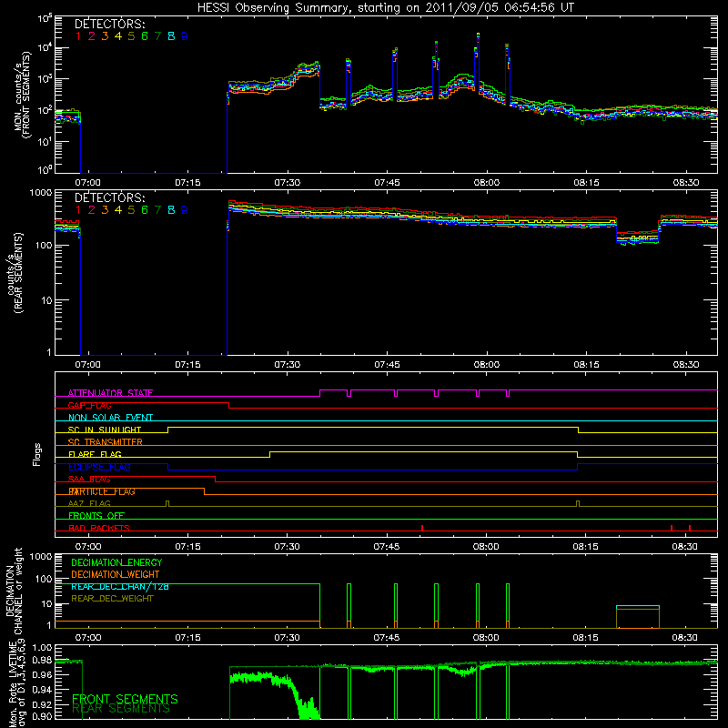This screenshot has width=728, height=728.
Task: Click the GAP_FLAG label in Flags panel
Action: [x=89, y=405]
